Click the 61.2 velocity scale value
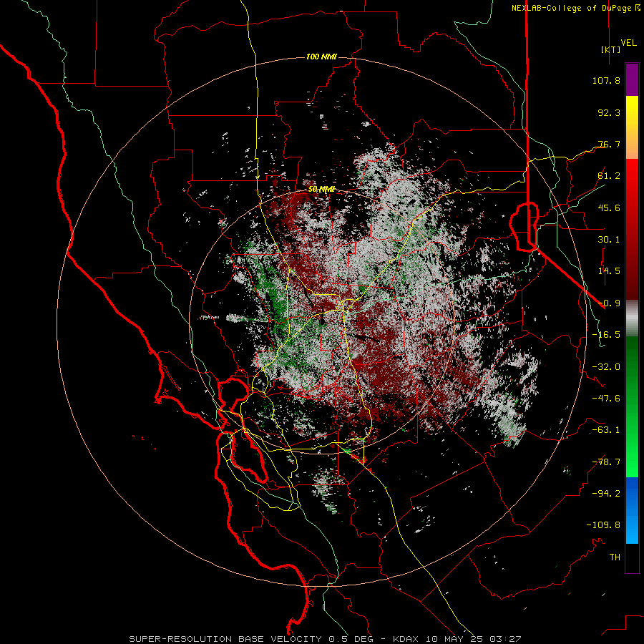The image size is (644, 644). (609, 176)
